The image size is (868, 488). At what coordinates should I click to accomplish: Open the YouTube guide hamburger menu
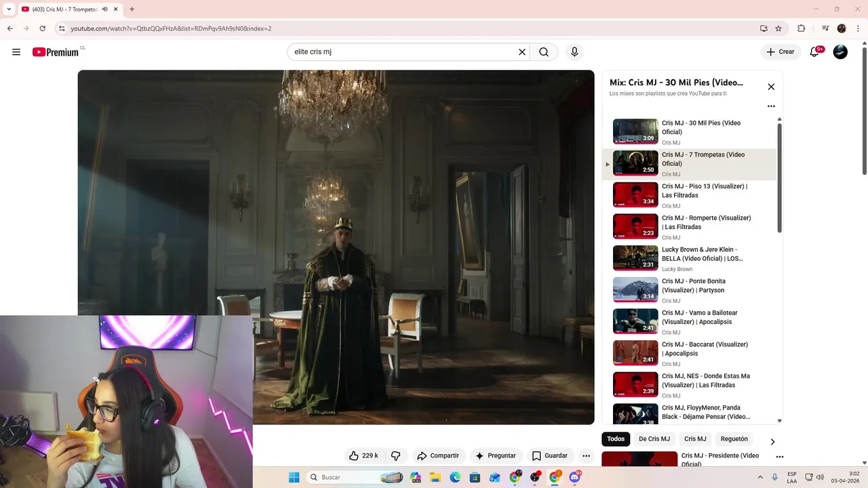coord(16,52)
